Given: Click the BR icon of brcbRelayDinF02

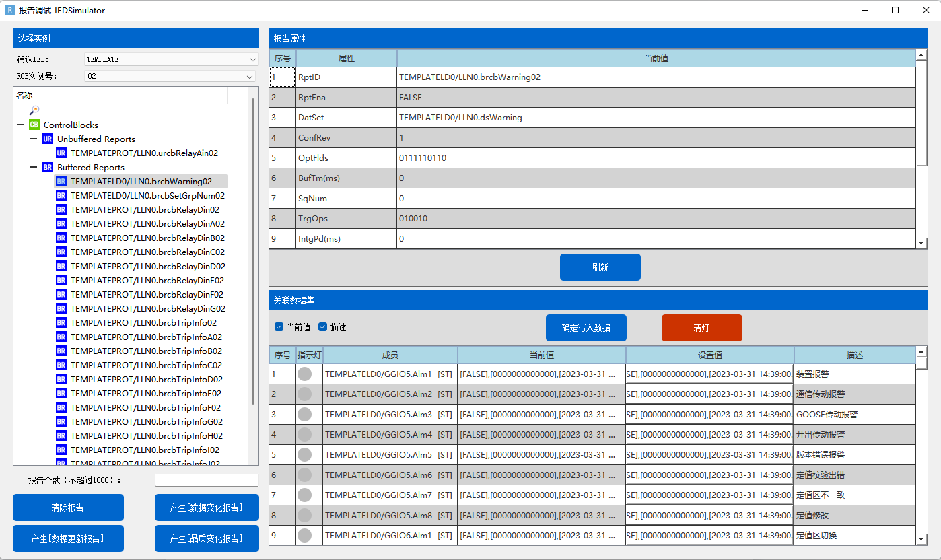Looking at the screenshot, I should tap(61, 294).
